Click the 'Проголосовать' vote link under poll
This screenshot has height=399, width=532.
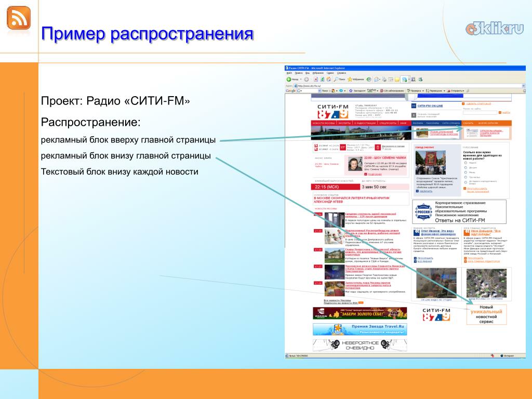(x=477, y=189)
